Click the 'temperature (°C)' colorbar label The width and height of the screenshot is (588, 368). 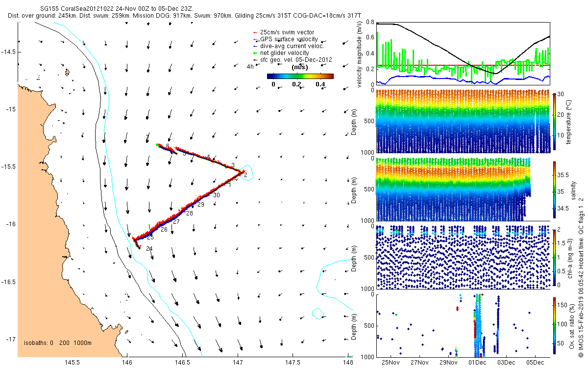570,122
